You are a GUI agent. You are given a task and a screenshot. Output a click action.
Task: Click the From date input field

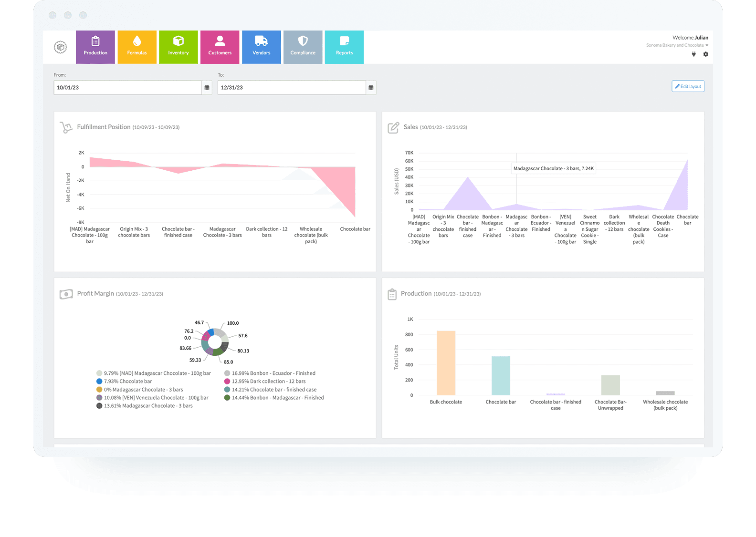[127, 88]
